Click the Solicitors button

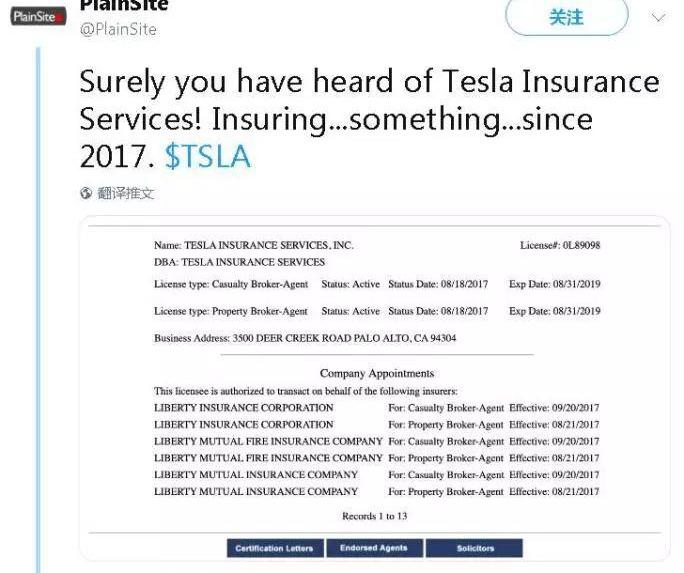475,548
